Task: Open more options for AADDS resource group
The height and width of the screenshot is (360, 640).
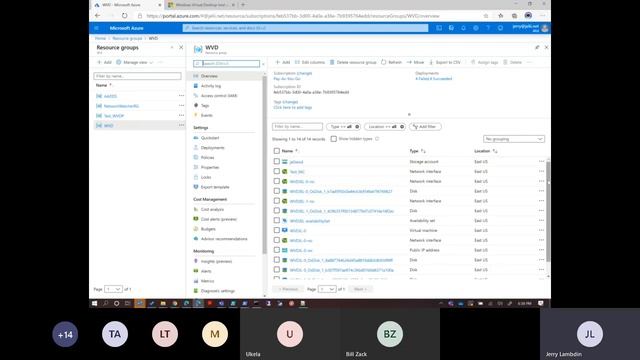Action: point(181,96)
